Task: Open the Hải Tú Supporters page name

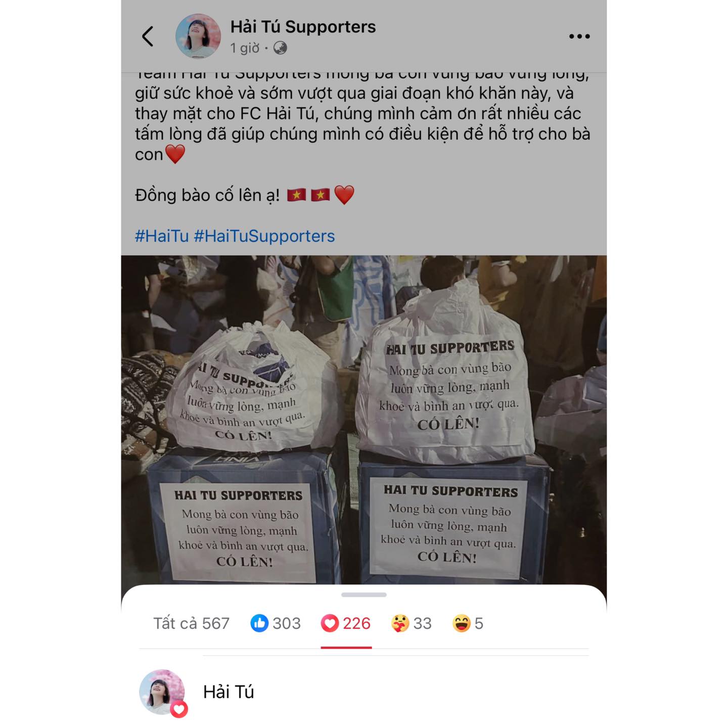Action: click(x=303, y=27)
